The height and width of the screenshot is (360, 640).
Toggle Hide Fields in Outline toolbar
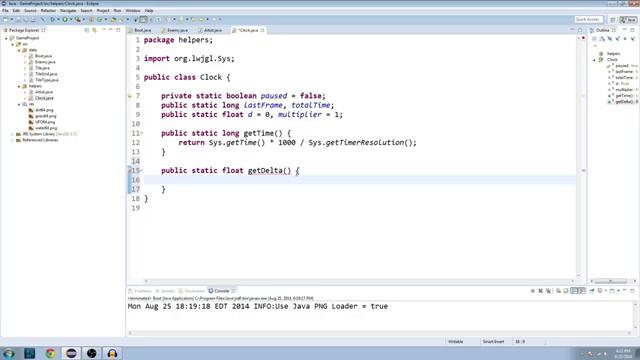point(610,39)
